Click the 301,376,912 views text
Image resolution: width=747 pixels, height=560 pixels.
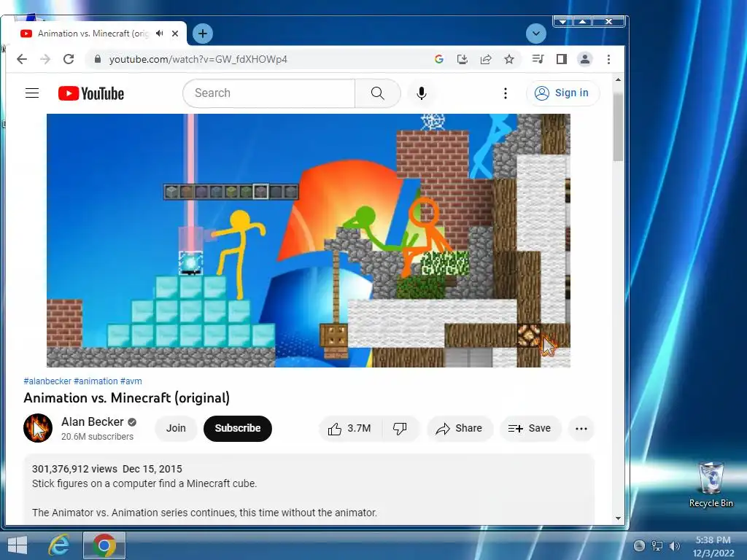coord(75,469)
